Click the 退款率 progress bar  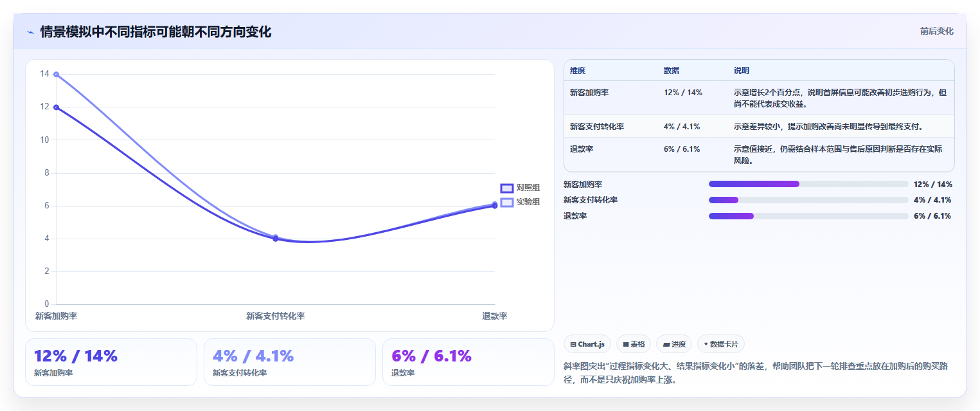click(x=808, y=216)
